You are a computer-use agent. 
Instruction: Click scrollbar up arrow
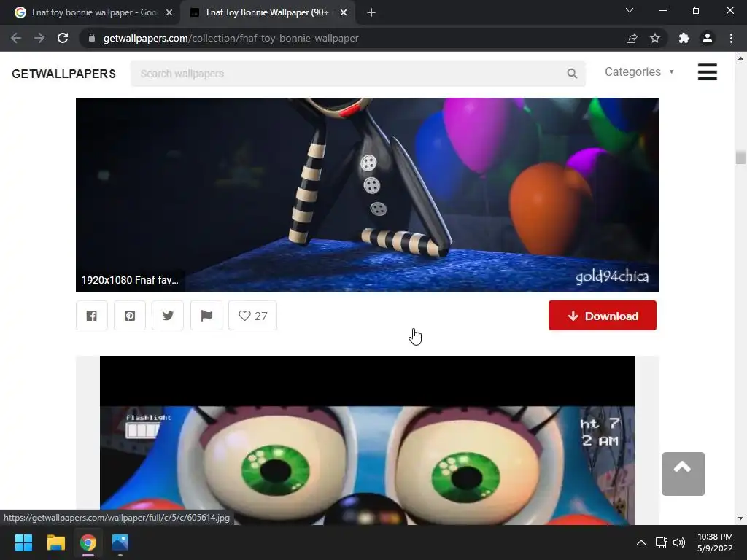coord(740,58)
